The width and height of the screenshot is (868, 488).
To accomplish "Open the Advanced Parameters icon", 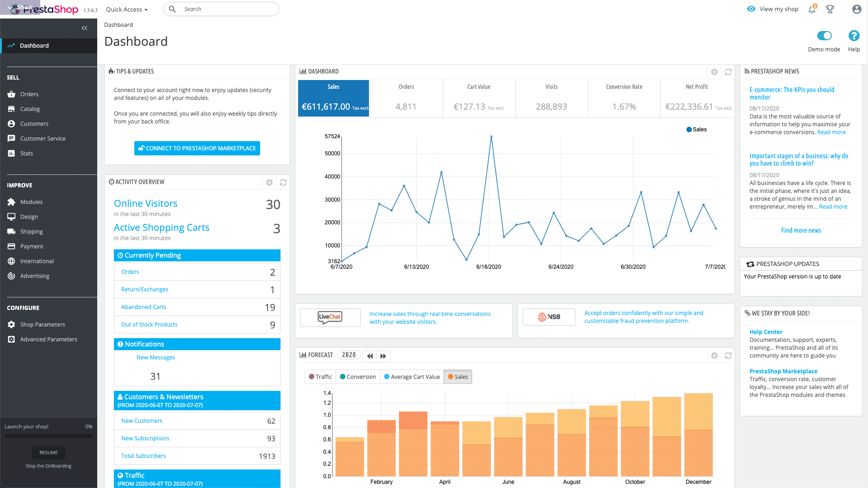I will coord(11,339).
